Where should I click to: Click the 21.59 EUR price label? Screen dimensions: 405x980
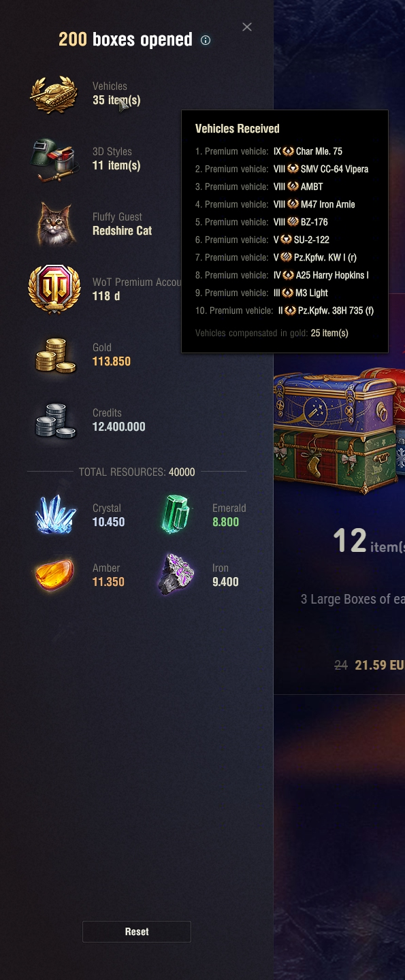380,665
